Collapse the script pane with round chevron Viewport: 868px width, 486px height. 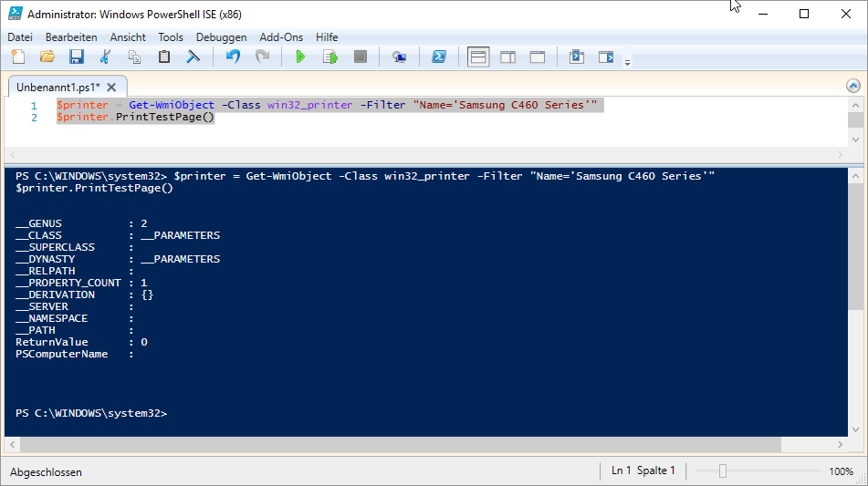point(853,86)
